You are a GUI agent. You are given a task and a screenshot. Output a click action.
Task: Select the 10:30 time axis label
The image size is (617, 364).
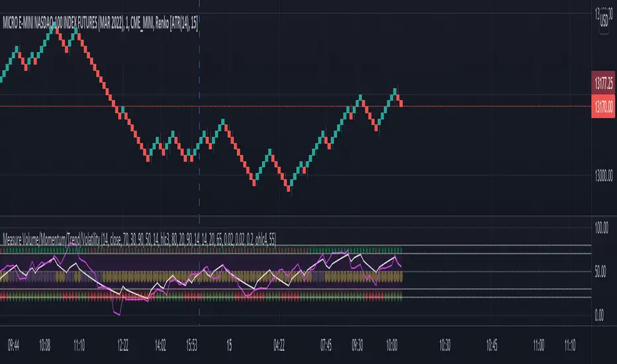coord(445,345)
